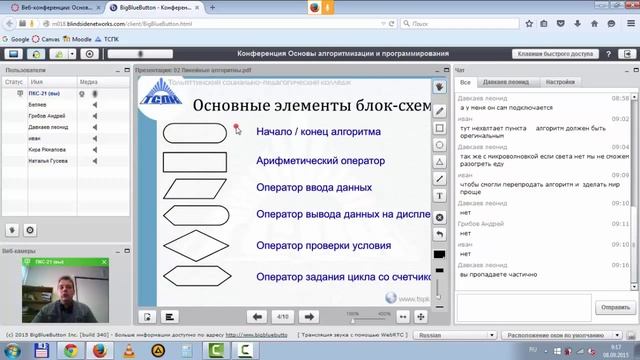Click fit to width arrows icon
Viewport: 640px width, 360px height.
(x=403, y=317)
